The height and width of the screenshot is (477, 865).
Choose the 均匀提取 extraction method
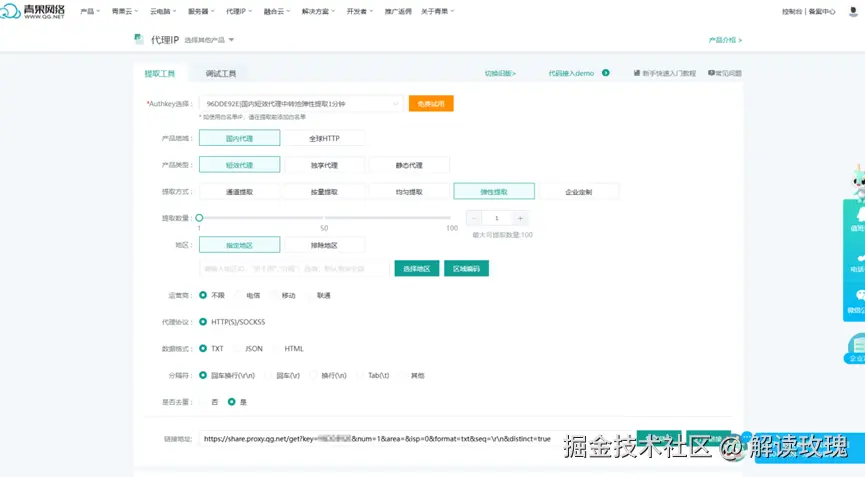coord(409,191)
